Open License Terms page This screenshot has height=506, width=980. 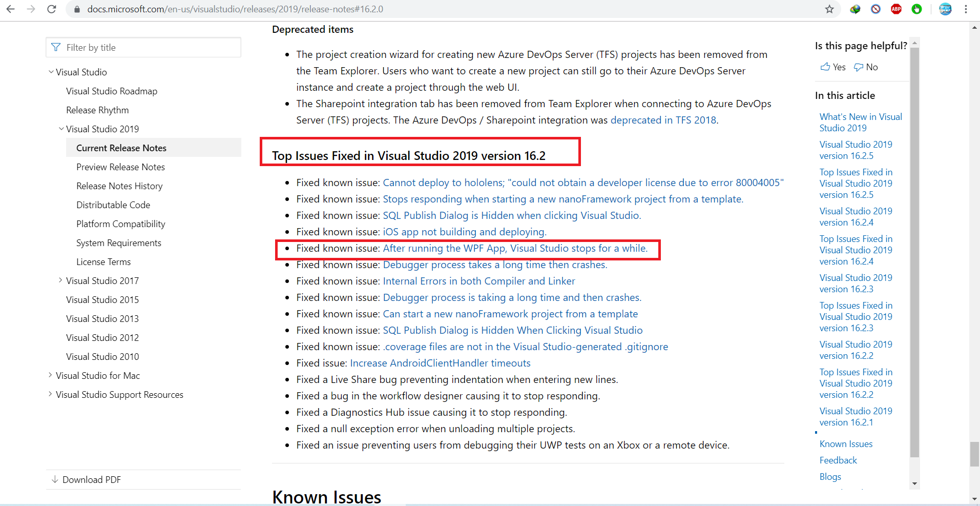click(x=103, y=262)
